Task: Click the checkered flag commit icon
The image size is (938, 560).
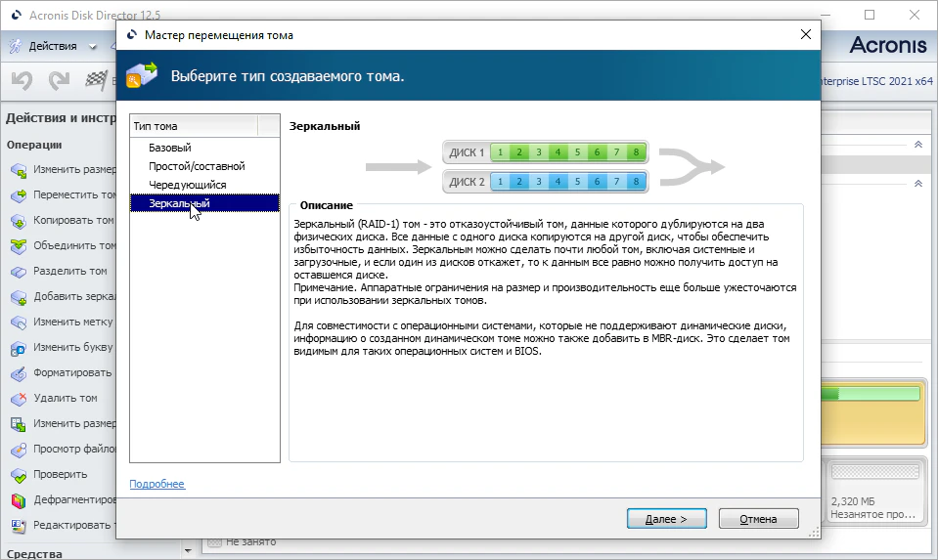Action: coord(96,80)
